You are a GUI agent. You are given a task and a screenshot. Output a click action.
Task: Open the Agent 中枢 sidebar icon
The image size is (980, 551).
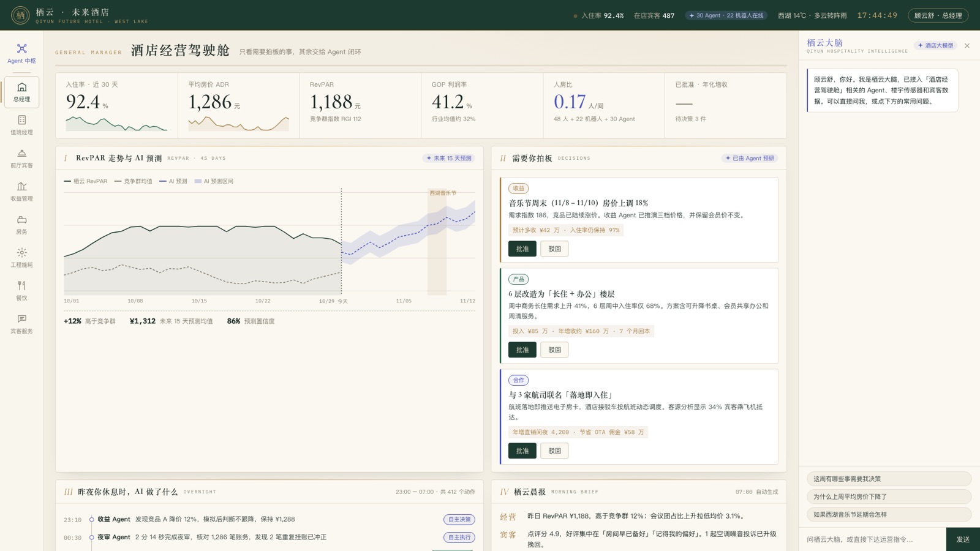click(x=21, y=54)
